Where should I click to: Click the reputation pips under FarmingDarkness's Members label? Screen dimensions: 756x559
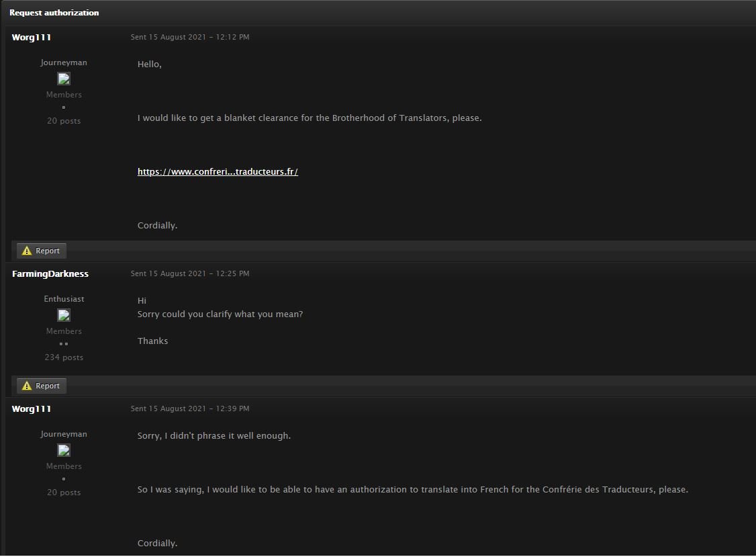pyautogui.click(x=64, y=344)
